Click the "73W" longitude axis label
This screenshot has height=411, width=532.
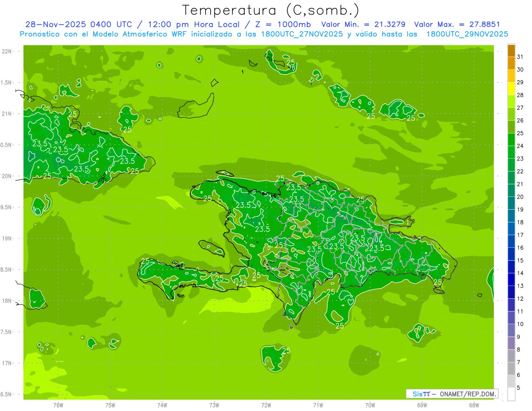click(x=214, y=405)
